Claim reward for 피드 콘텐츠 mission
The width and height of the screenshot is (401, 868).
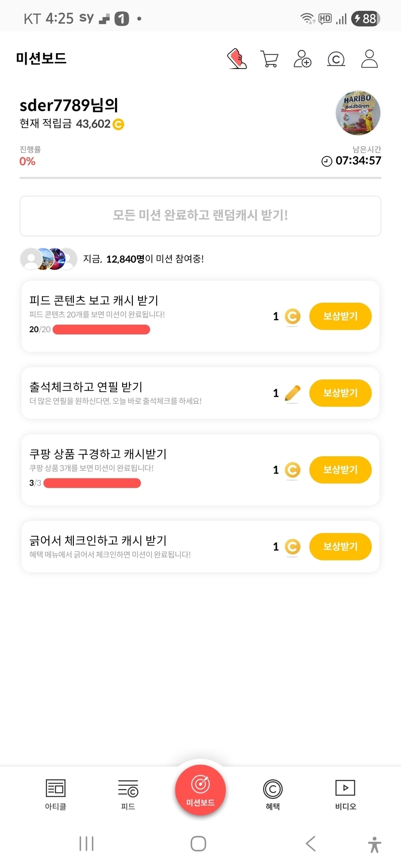click(x=340, y=316)
